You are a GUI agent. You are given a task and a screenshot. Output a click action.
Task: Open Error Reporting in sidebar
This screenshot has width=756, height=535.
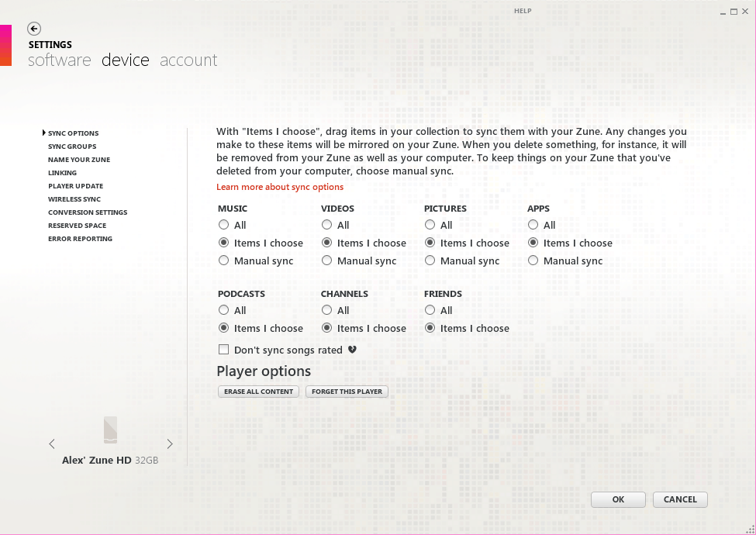[80, 239]
